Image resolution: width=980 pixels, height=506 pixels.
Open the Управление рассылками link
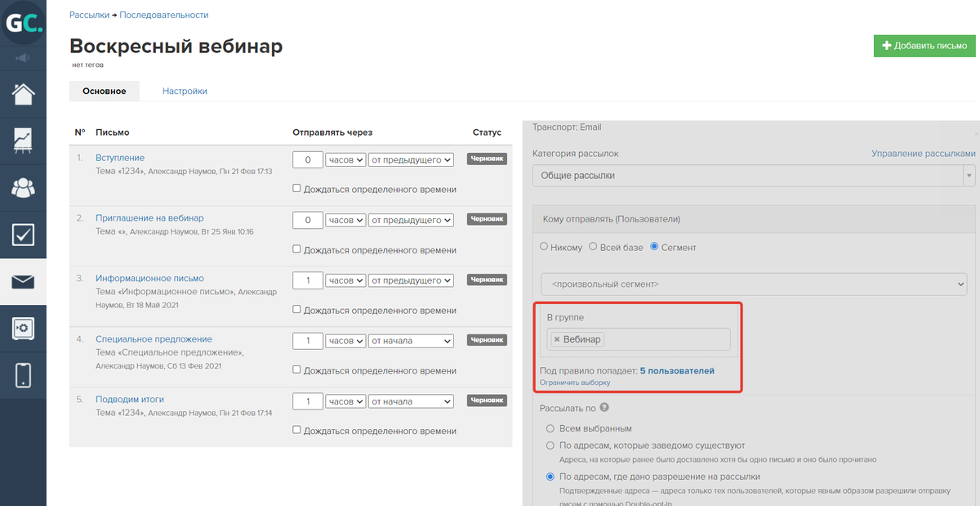[923, 154]
